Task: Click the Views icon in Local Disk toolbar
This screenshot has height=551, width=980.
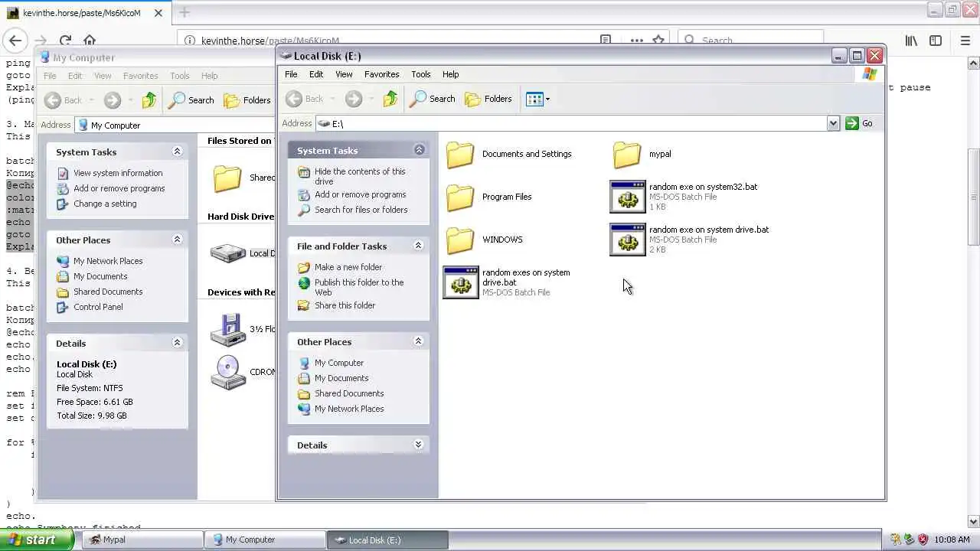Action: point(534,99)
